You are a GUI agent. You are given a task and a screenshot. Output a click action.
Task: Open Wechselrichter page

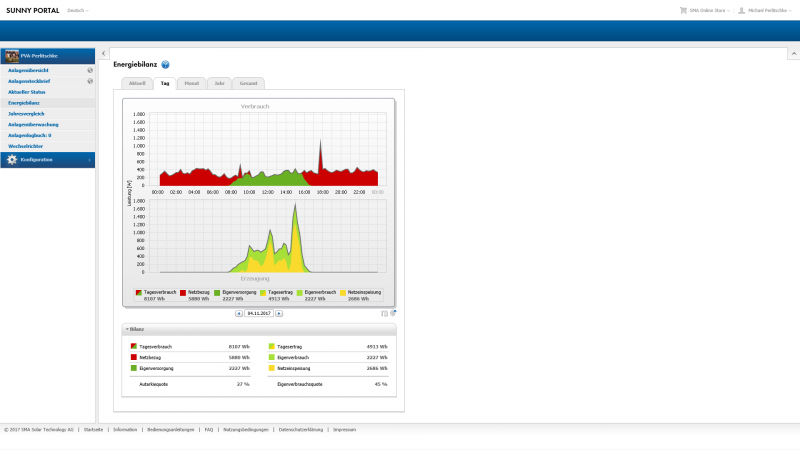(x=26, y=146)
